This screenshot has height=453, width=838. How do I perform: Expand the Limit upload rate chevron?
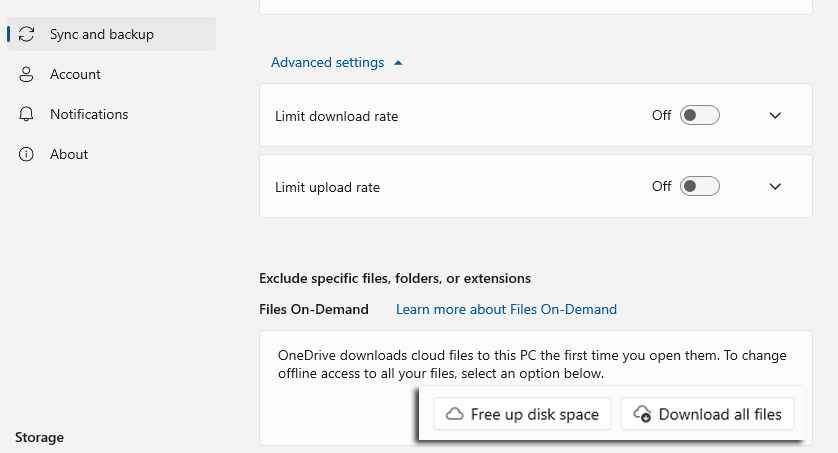pos(775,186)
